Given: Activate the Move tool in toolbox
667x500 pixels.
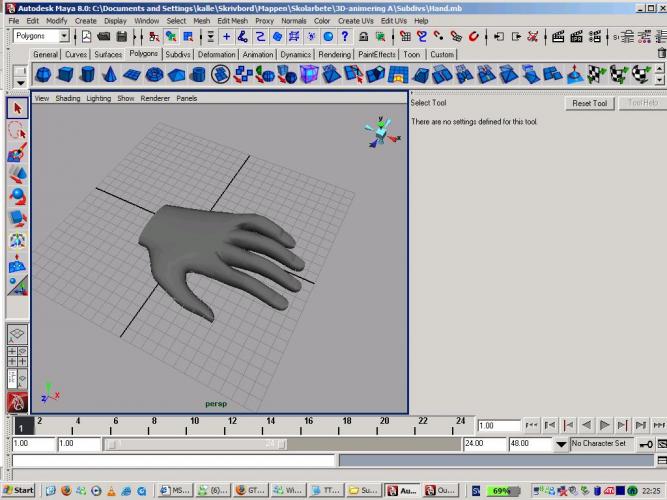Looking at the screenshot, I should click(17, 174).
